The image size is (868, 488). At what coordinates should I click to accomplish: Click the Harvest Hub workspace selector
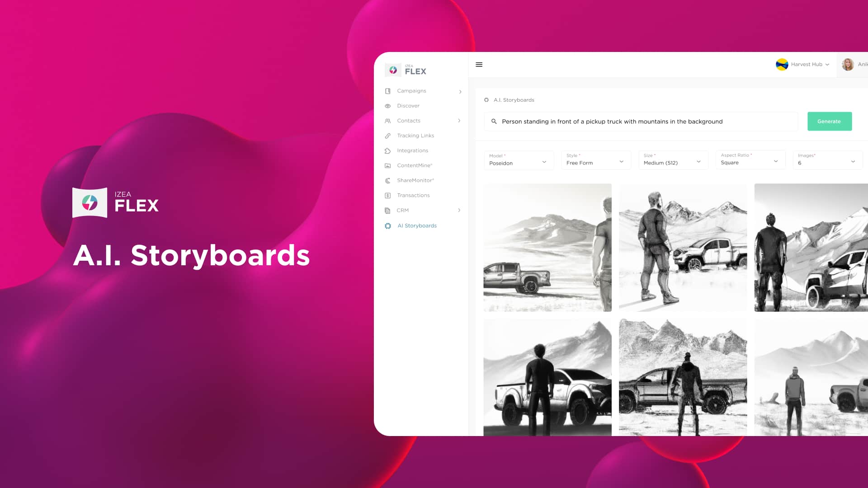coord(802,64)
